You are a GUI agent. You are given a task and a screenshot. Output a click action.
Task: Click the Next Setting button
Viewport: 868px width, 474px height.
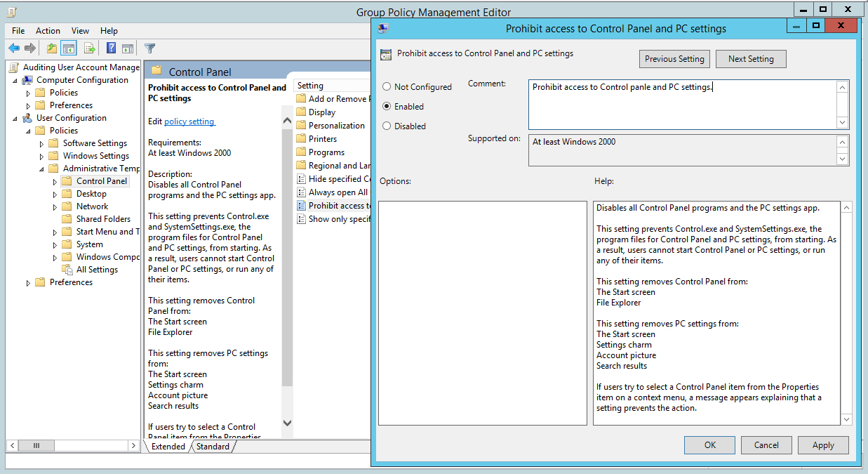(751, 59)
